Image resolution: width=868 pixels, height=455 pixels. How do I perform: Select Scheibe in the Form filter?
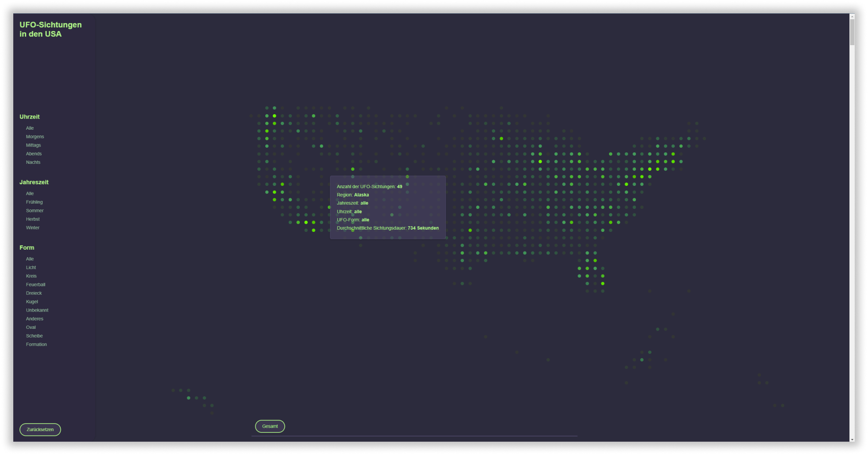(34, 336)
